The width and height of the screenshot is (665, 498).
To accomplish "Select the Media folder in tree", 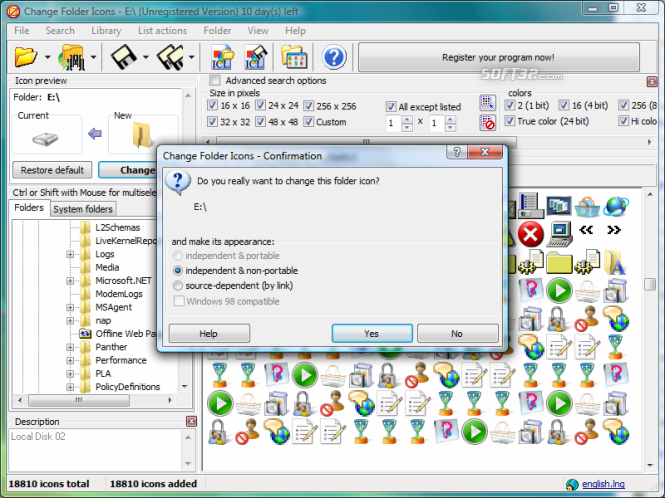I will pos(107,267).
